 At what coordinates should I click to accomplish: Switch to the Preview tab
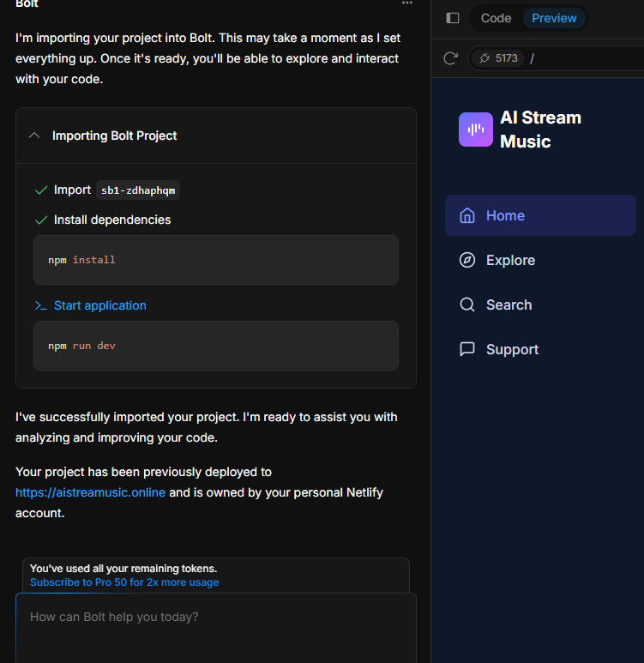[x=554, y=18]
